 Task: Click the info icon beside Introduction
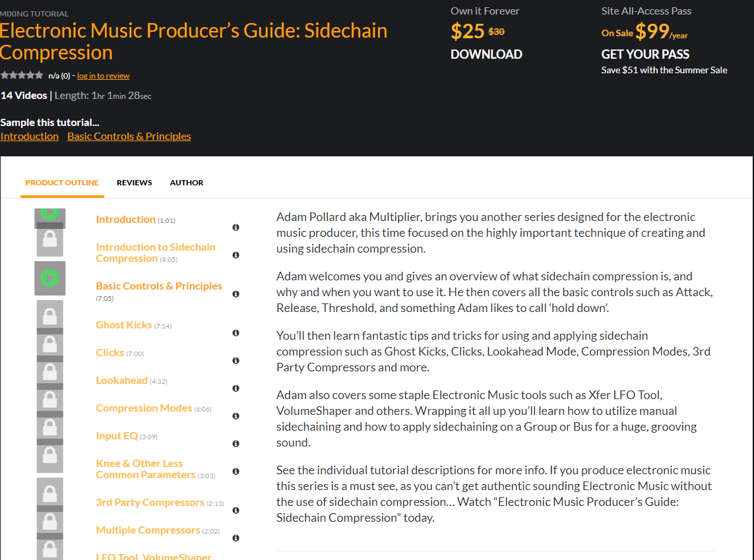236,228
